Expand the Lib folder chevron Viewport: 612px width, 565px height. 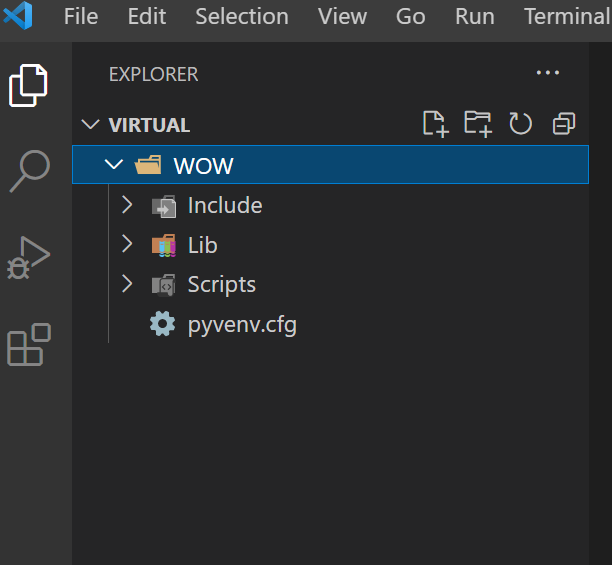pos(127,244)
